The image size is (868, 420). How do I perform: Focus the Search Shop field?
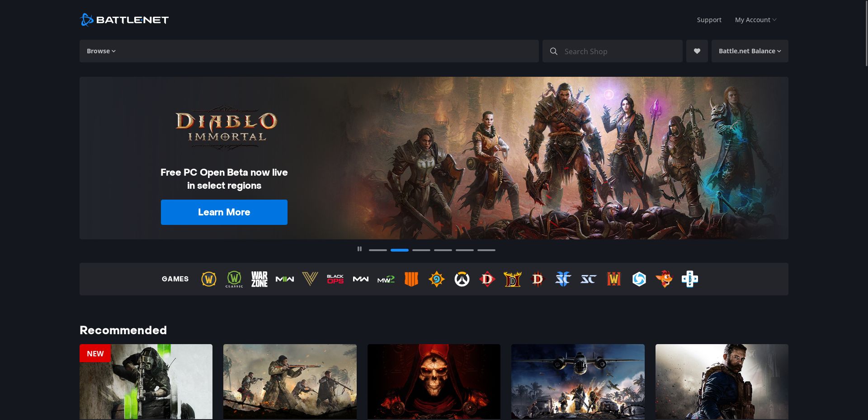[613, 51]
